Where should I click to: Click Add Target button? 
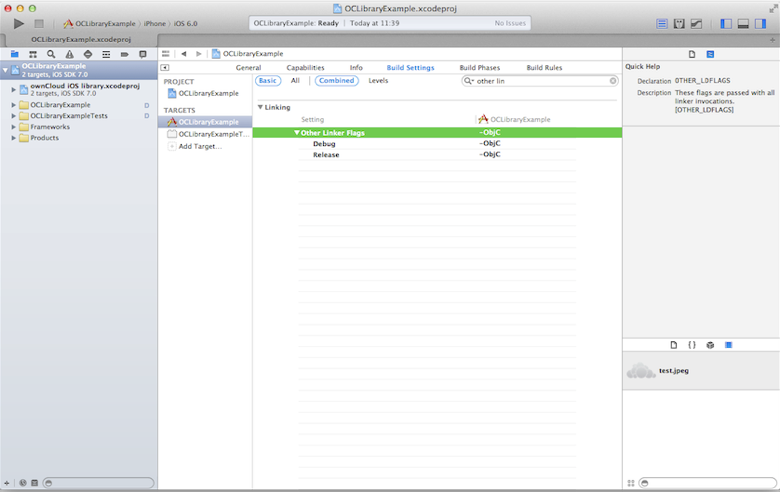(x=200, y=146)
